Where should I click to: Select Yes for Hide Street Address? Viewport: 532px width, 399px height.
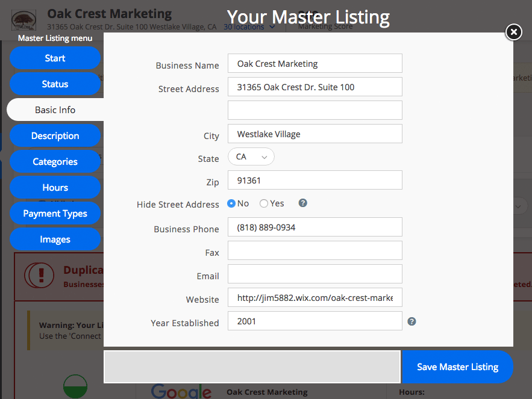[x=264, y=203]
